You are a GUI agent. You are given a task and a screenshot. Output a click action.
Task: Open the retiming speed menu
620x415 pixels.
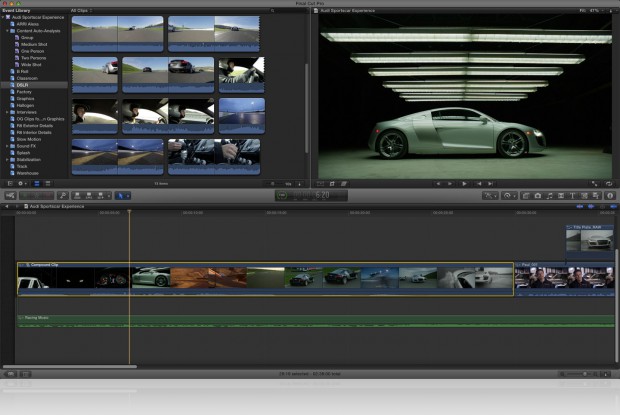pyautogui.click(x=508, y=195)
